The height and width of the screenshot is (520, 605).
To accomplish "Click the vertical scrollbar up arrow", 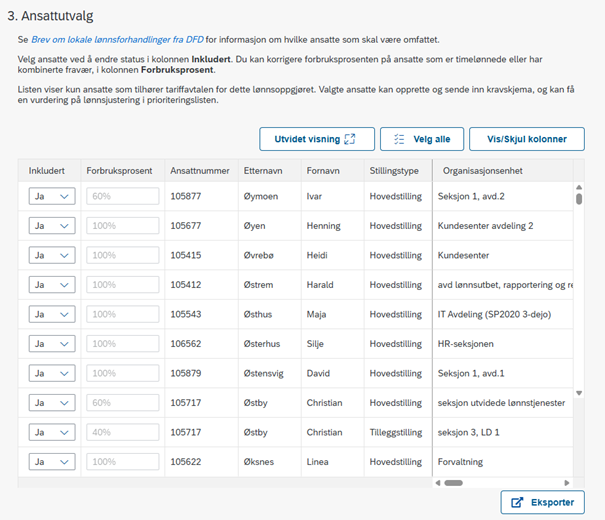I will [579, 187].
